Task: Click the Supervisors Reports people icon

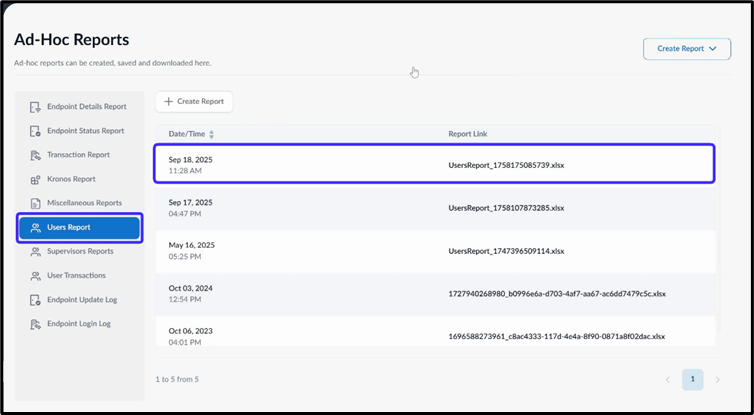Action: (x=35, y=252)
